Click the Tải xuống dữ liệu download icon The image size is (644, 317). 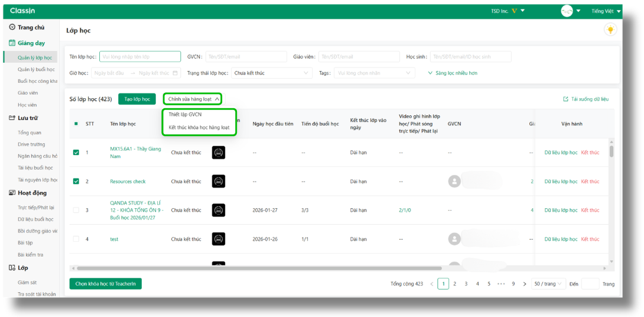[x=565, y=99]
